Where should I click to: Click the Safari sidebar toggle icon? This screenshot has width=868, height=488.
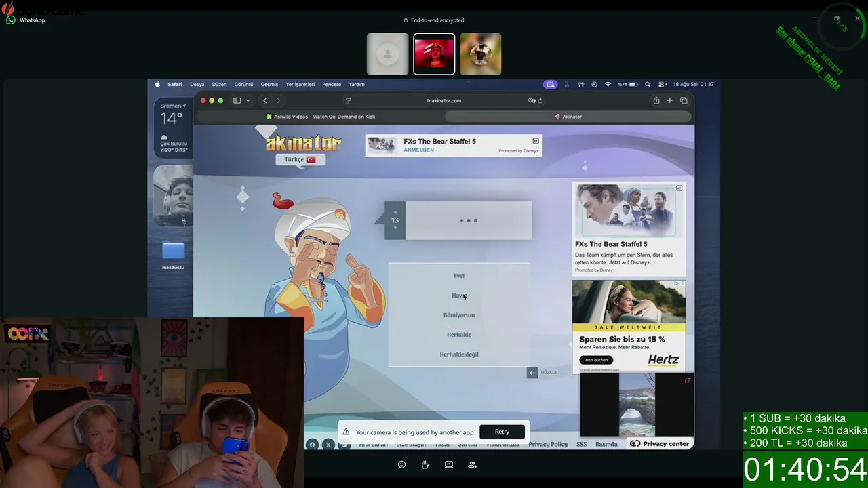point(237,100)
